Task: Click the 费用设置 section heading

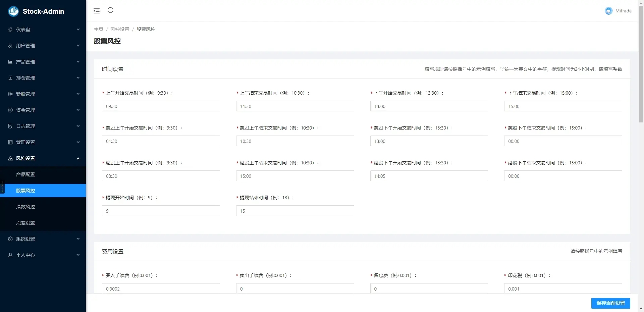Action: pos(113,252)
